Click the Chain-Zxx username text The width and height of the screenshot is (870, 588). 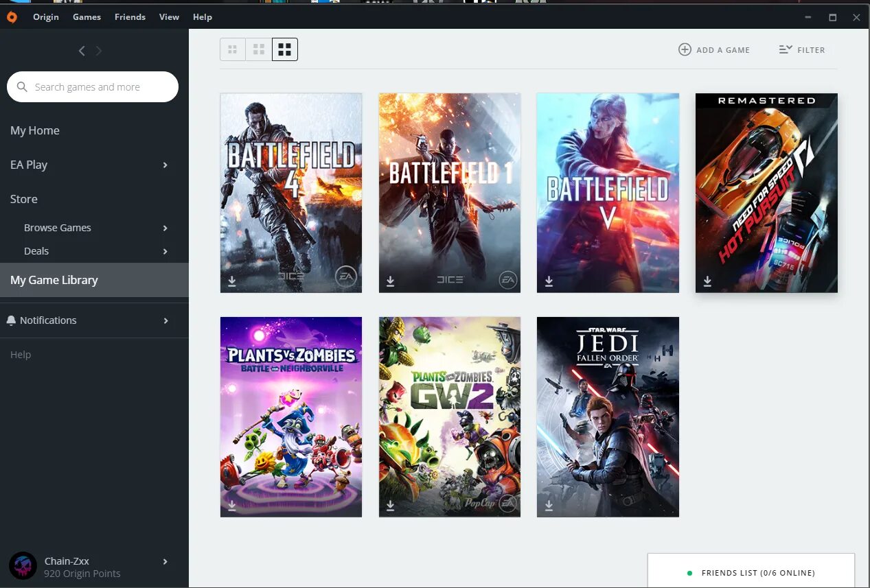pyautogui.click(x=67, y=561)
